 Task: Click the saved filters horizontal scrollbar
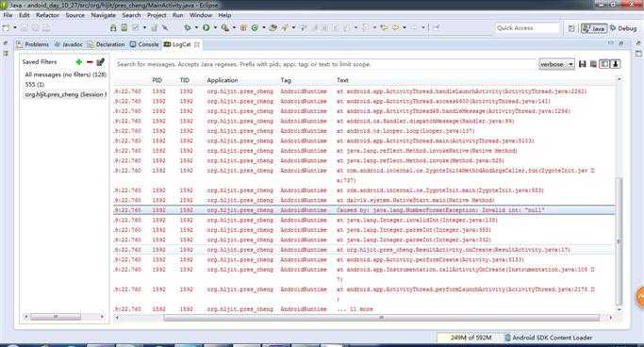[x=56, y=317]
